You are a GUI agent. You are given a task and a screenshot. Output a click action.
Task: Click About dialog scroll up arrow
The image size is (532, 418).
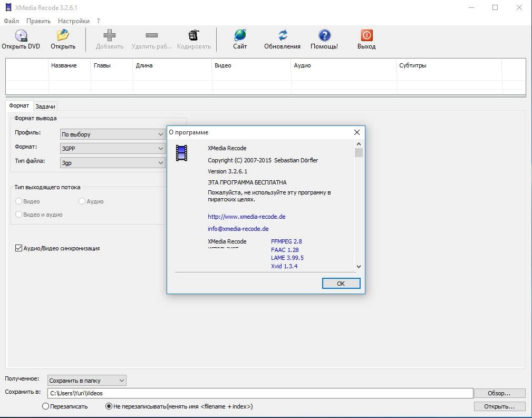359,144
